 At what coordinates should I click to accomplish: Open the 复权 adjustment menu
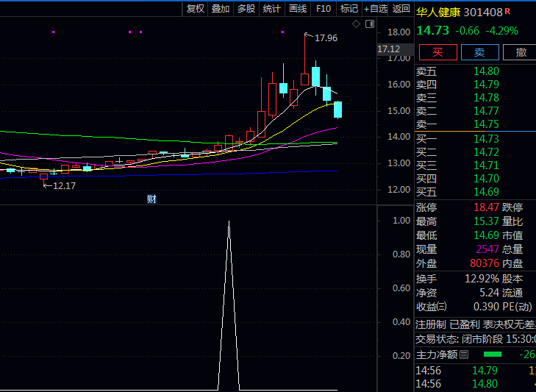point(195,9)
